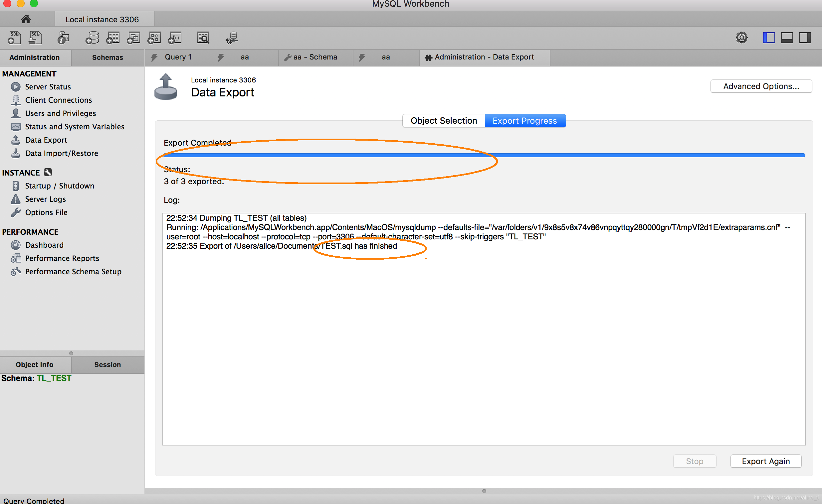Toggle the right sidebar panel visibility
The height and width of the screenshot is (504, 822).
804,38
